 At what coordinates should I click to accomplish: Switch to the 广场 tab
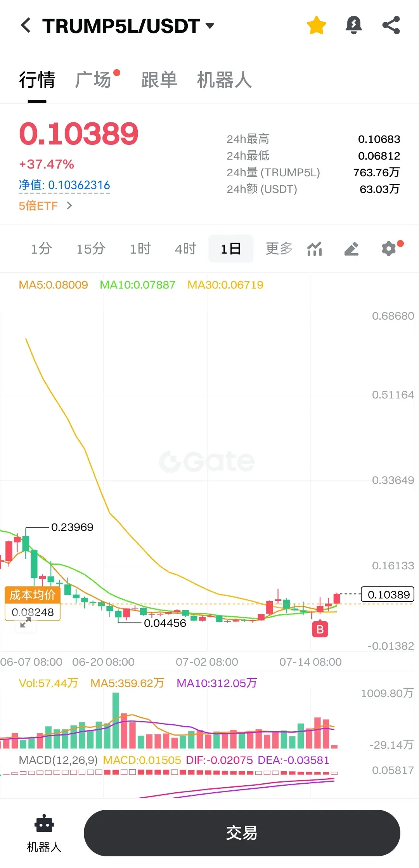coord(93,80)
